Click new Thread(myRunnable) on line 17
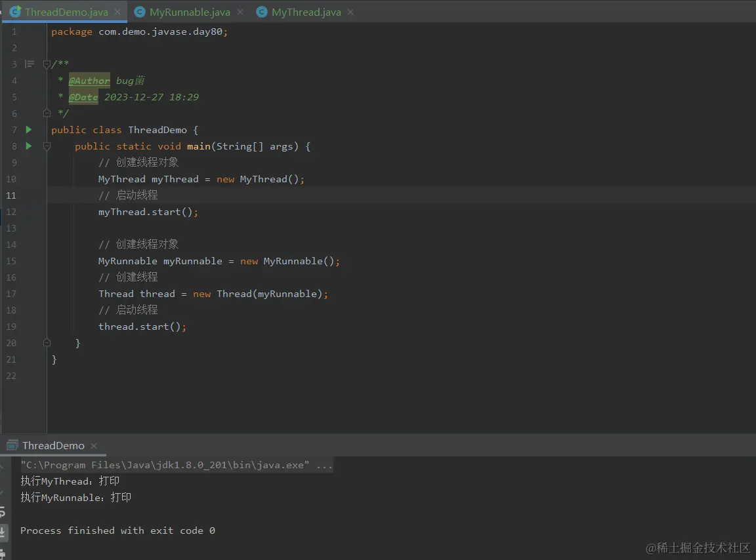Screen dimensions: 756x560 (261, 294)
